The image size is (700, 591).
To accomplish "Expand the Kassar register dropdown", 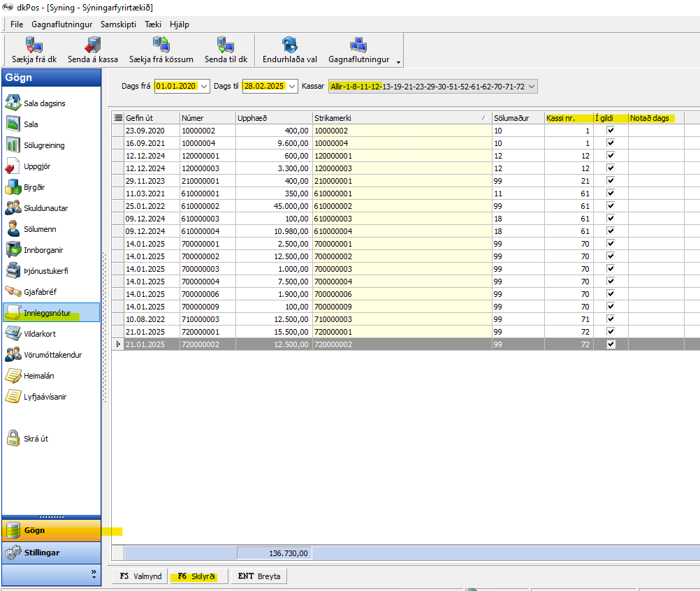I will tap(532, 86).
